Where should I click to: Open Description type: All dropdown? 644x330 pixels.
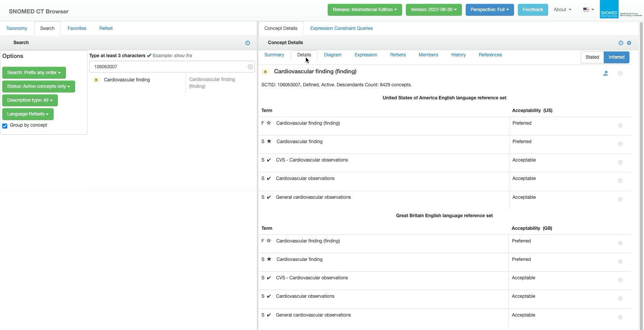[x=30, y=100]
